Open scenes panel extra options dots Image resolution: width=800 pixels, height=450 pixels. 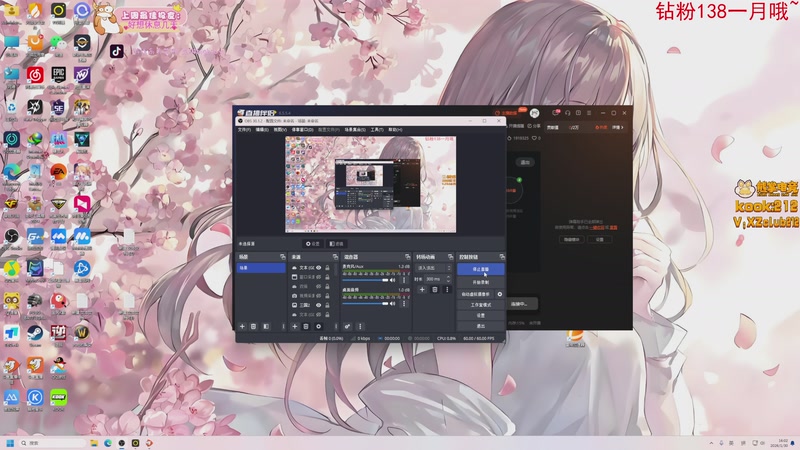pyautogui.click(x=284, y=327)
